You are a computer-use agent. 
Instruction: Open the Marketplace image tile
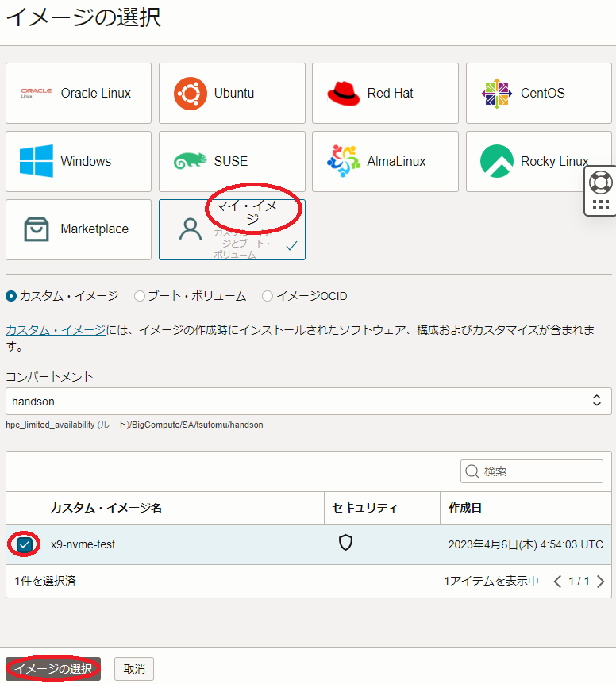[78, 229]
